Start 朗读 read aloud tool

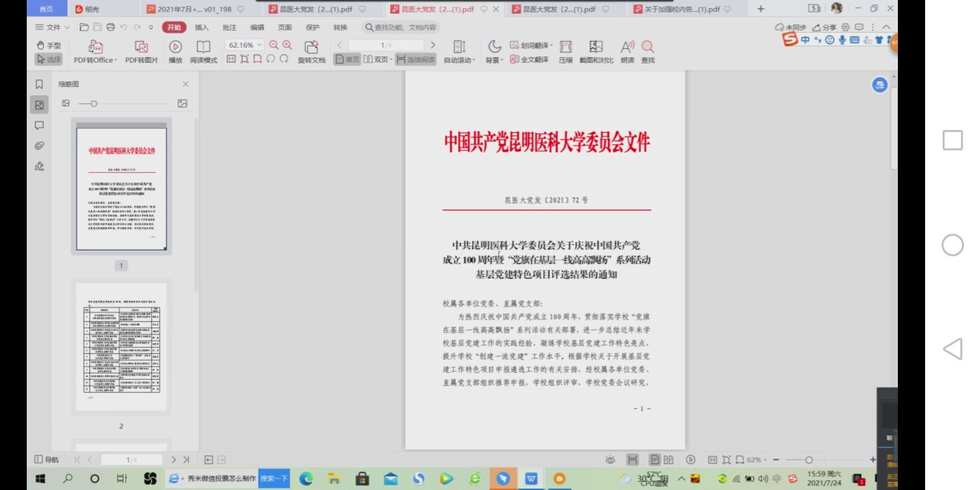tap(627, 47)
